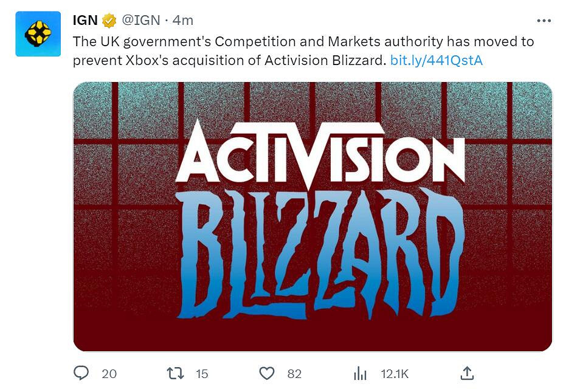Open the tweet via the 4m timestamp

click(x=183, y=21)
